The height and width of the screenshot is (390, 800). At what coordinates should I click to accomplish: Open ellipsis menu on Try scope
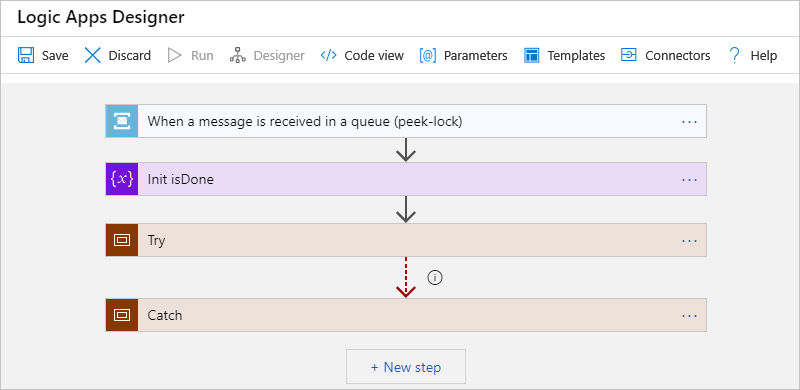click(x=689, y=240)
